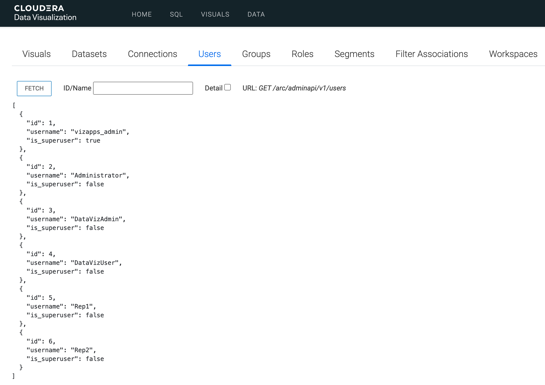545x385 pixels.
Task: Select the Users tab
Action: (210, 54)
